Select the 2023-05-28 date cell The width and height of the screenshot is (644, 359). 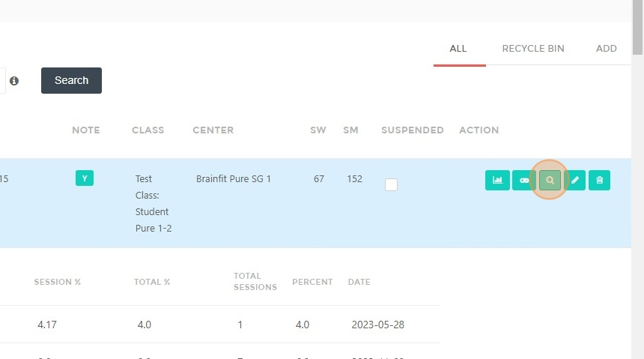click(378, 325)
